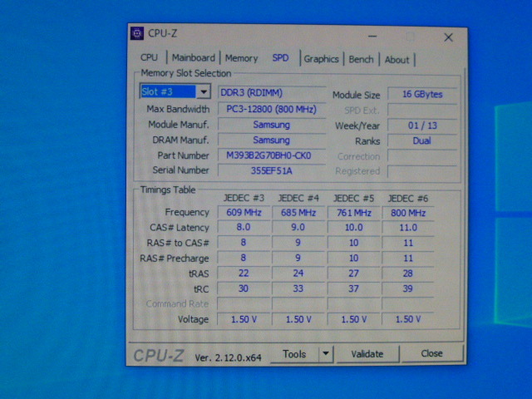The width and height of the screenshot is (532, 399).
Task: Click the tRAS value 27
Action: (353, 273)
